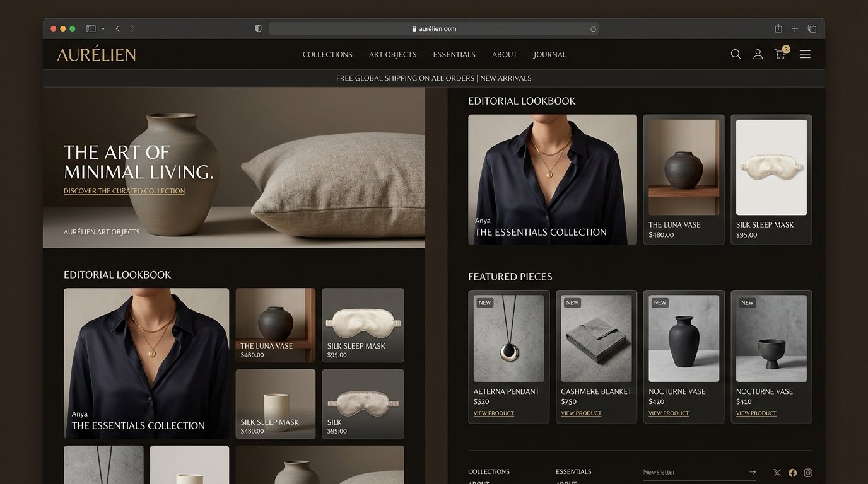The image size is (868, 484).
Task: Click the free global shipping announcement bar
Action: (x=434, y=78)
